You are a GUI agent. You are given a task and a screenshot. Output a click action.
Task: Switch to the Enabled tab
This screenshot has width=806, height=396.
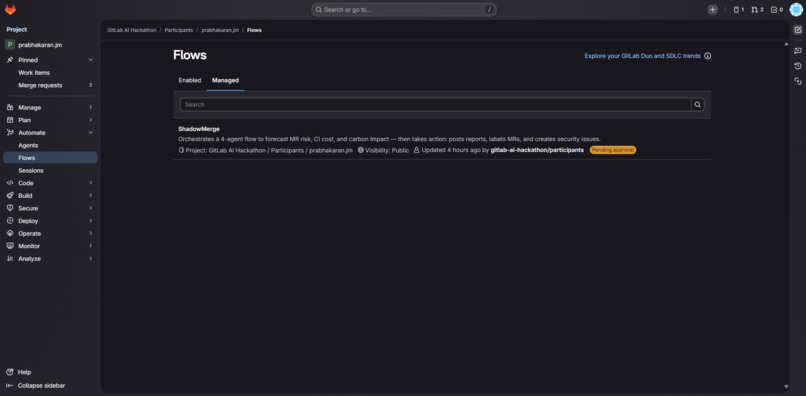coord(190,80)
